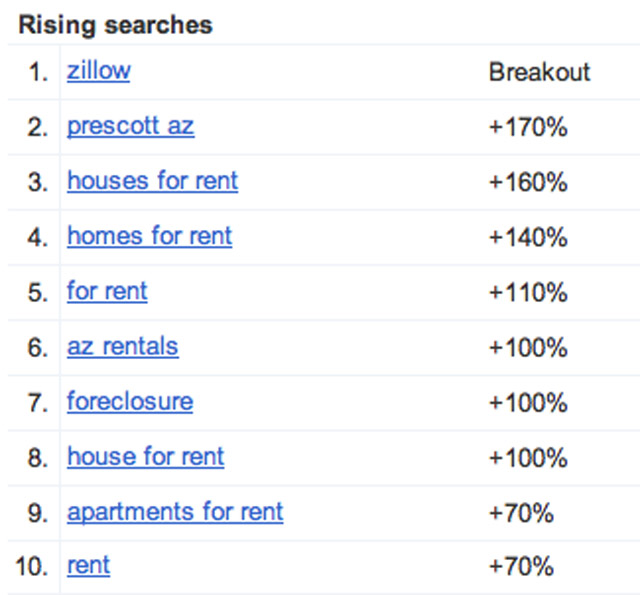Click the +100% value beside foreclosure
This screenshot has width=640, height=595.
[528, 403]
